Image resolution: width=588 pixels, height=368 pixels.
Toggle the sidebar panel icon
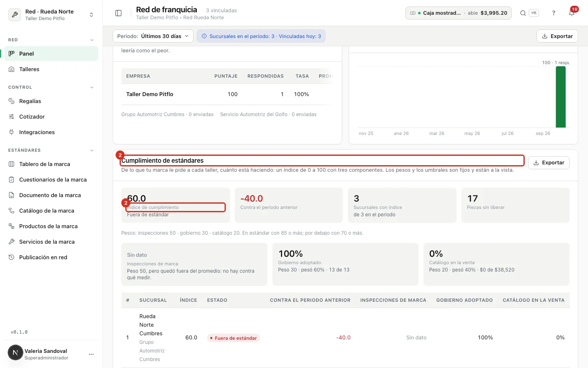118,13
